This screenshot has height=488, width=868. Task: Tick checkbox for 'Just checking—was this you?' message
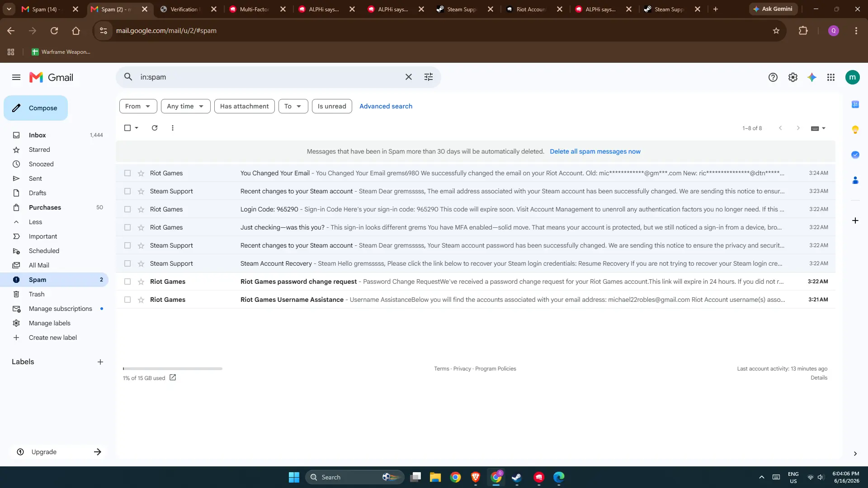tap(127, 227)
